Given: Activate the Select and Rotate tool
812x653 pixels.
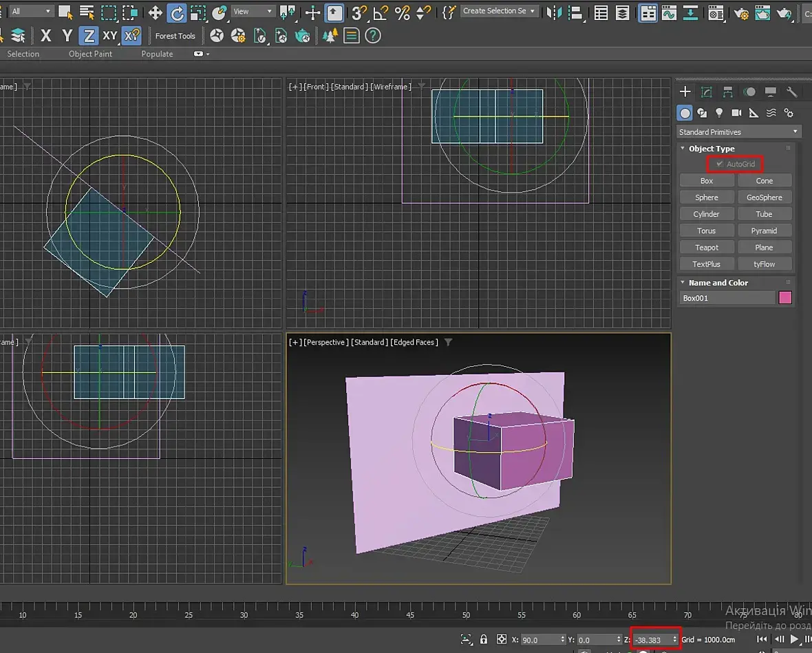Looking at the screenshot, I should point(177,12).
